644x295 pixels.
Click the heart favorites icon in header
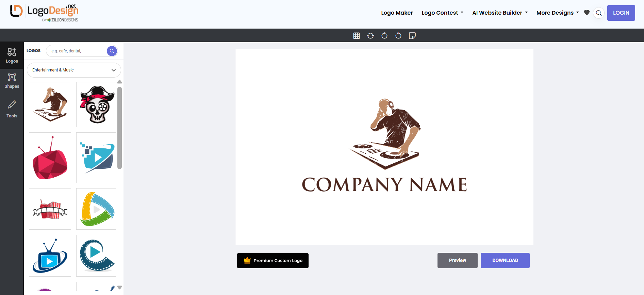587,13
